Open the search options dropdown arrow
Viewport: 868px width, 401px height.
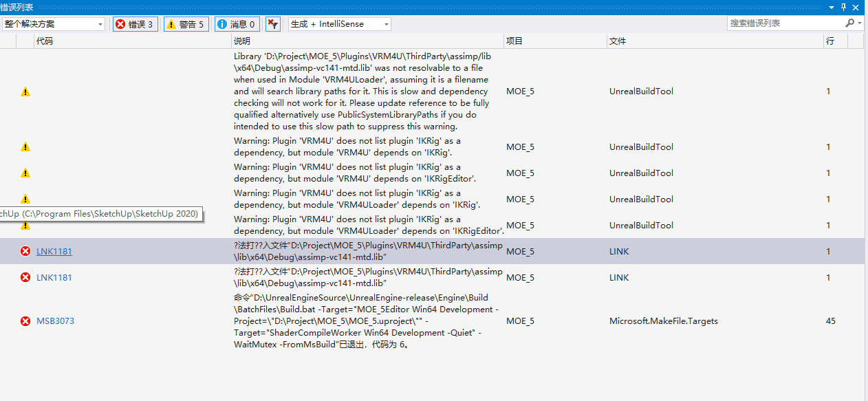coord(860,23)
